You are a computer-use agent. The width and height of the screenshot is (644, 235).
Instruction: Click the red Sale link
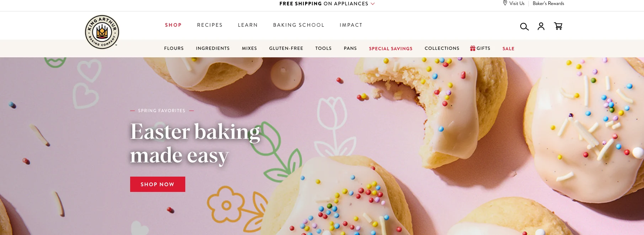point(509,48)
